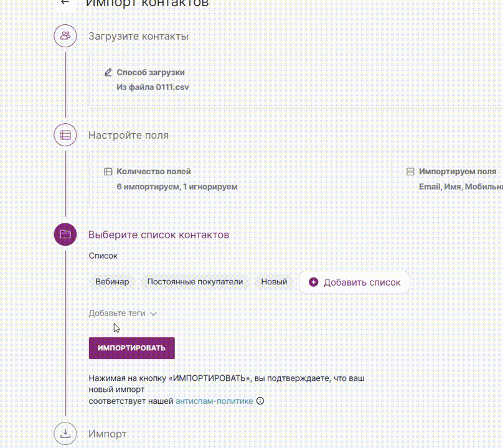Click the contacts upload step icon
The height and width of the screenshot is (448, 503).
pos(65,36)
